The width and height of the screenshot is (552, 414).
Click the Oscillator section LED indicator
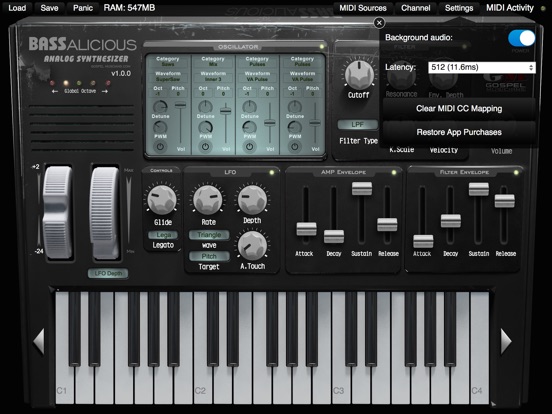(x=321, y=47)
